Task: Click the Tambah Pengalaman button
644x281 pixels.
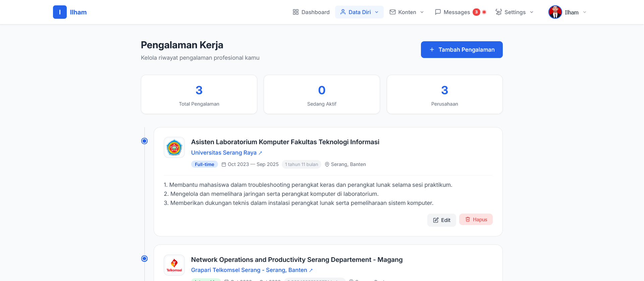Action: (462, 50)
